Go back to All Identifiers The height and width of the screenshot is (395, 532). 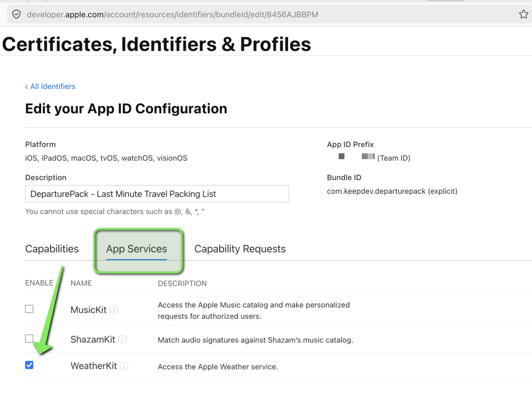(50, 87)
